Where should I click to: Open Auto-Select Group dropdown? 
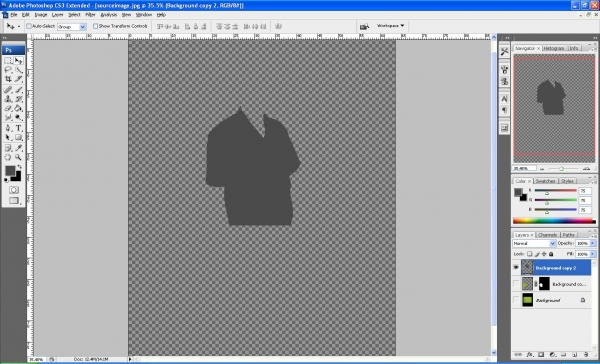pos(82,27)
